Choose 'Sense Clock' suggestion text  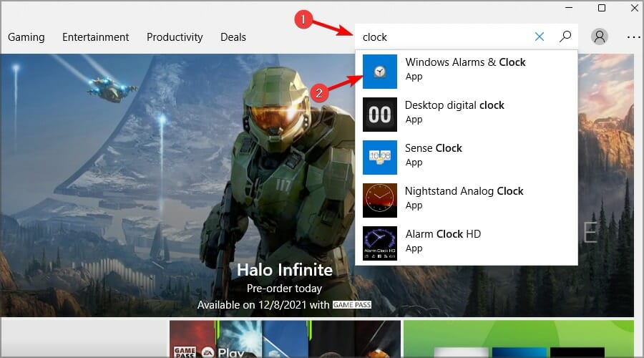(434, 148)
